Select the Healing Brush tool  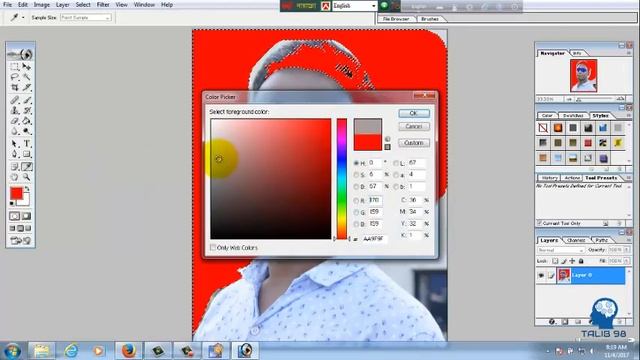pos(15,100)
